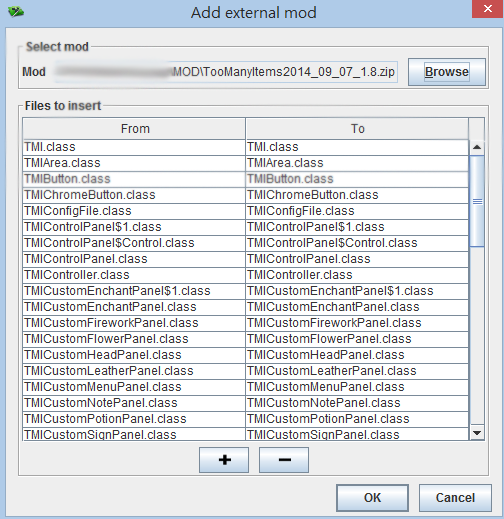Select TMIControlPanel$1.class in the From column
This screenshot has height=519, width=504.
coord(134,227)
